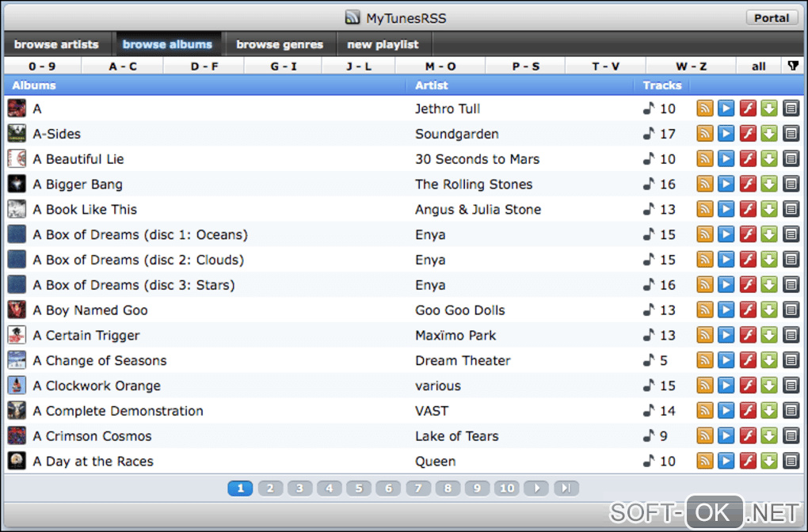Show track list for A Clockwork Orange
The image size is (808, 532).
[791, 386]
